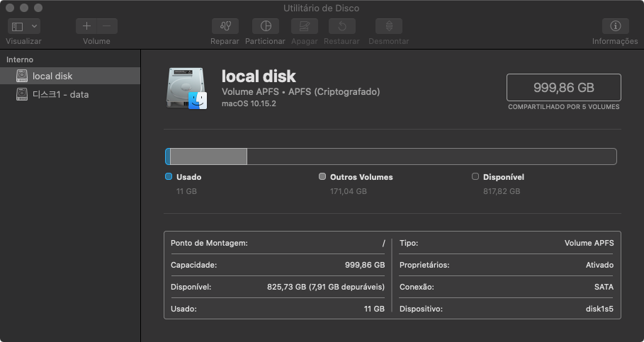This screenshot has width=644, height=342.
Task: Click the Desmontar unmount icon
Action: [x=388, y=26]
